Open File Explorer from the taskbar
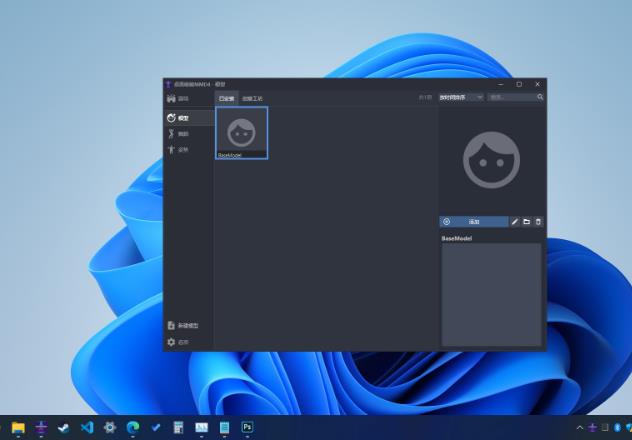Viewport: 632px width, 440px height. click(x=18, y=427)
